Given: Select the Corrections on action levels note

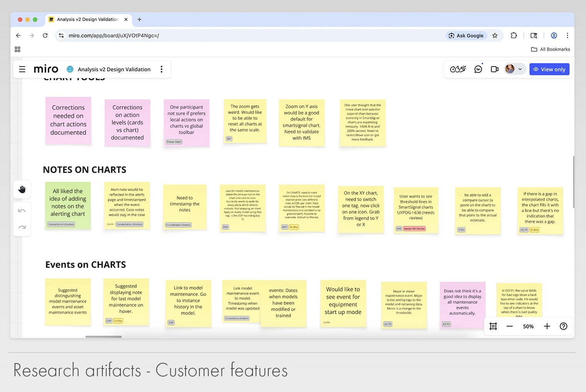Looking at the screenshot, I should (127, 123).
